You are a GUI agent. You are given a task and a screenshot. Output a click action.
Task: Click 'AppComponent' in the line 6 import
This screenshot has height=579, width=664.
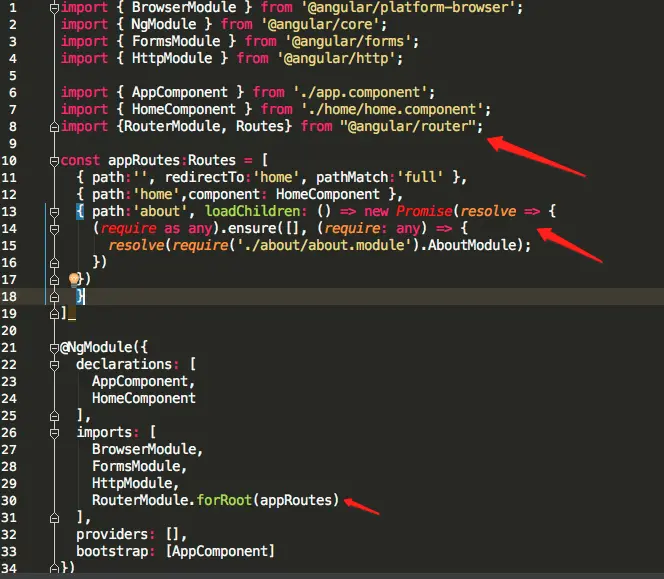(180, 92)
